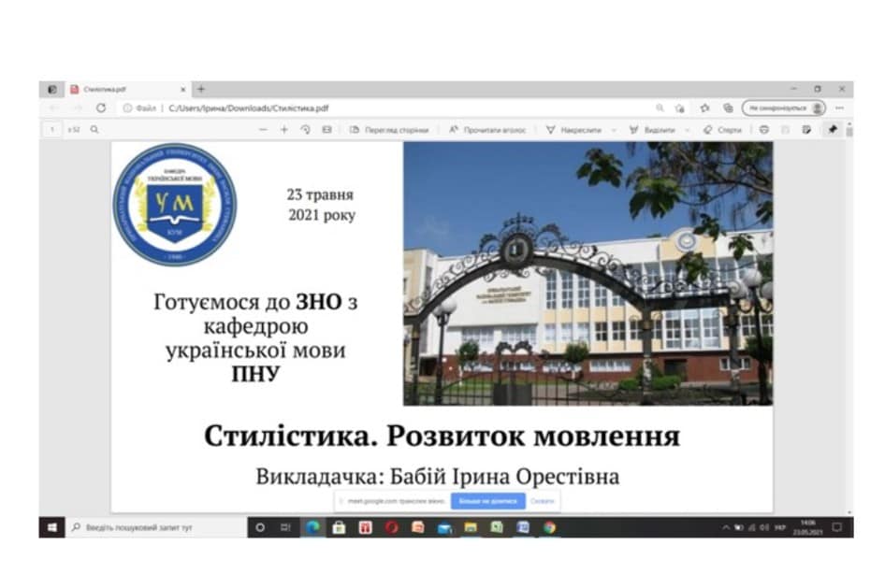The height and width of the screenshot is (588, 885).
Task: Click the PDF page number field
Action: [53, 130]
